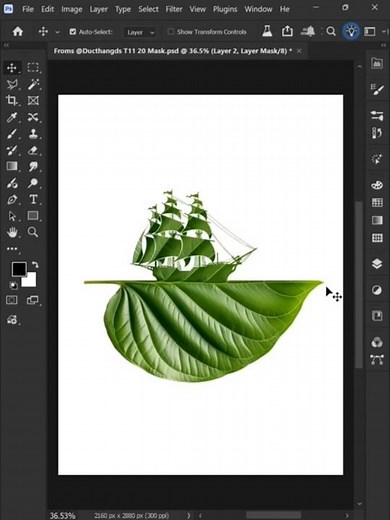The image size is (390, 520).
Task: Open Move tool preset picker arrow
Action: coord(57,32)
